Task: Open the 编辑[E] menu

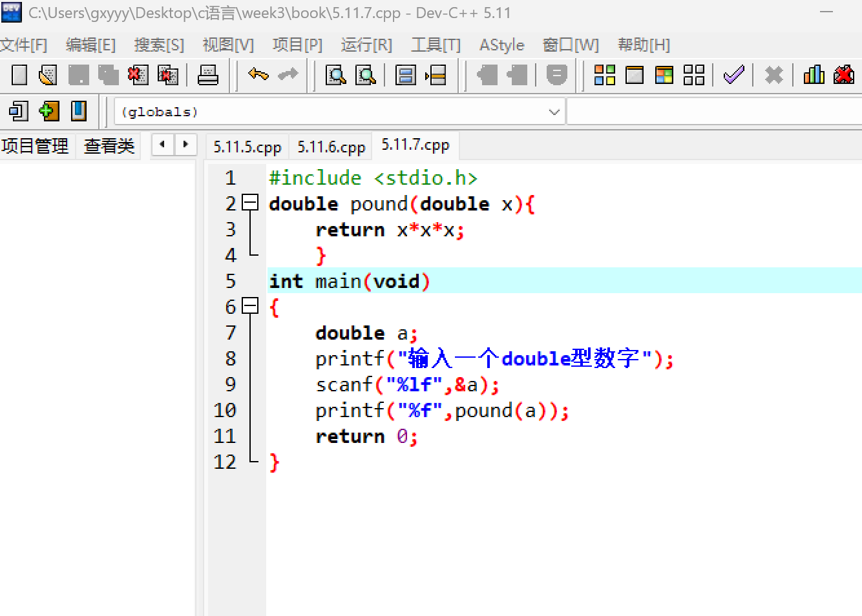Action: point(90,45)
